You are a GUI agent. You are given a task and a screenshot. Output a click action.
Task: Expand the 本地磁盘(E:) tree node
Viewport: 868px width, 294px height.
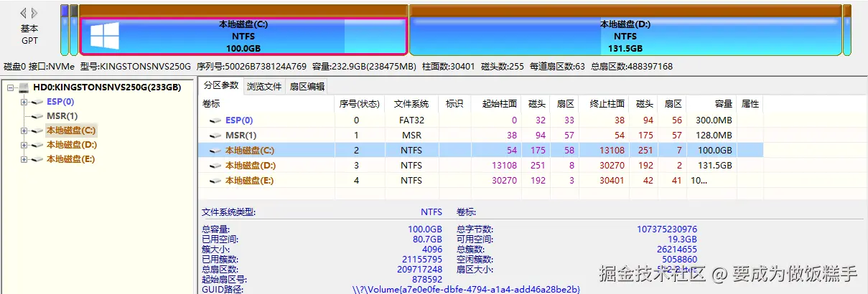(x=24, y=159)
